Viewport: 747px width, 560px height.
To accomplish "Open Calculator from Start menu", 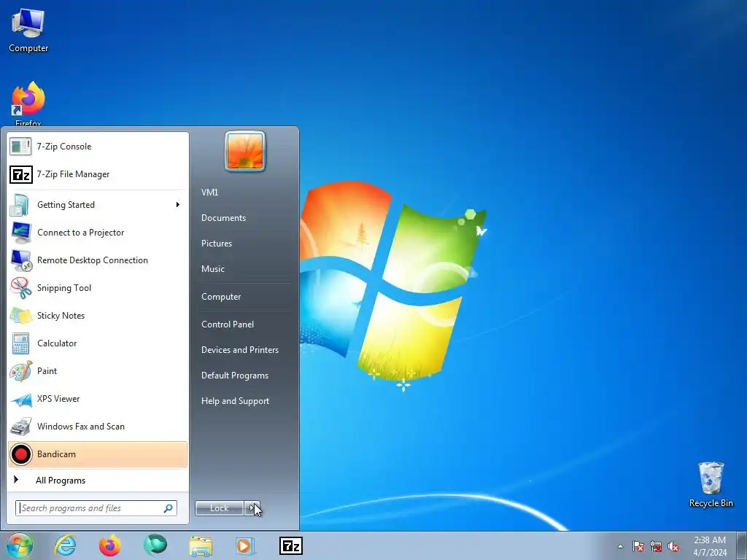I will pos(98,343).
